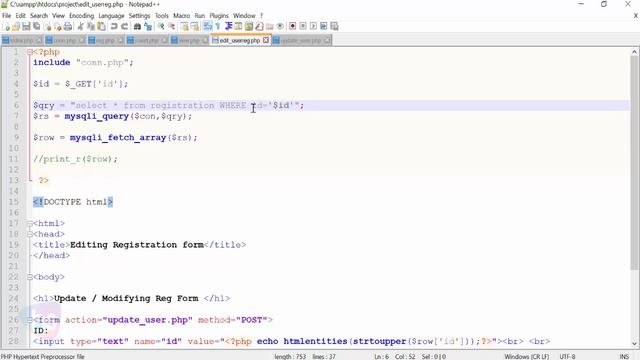Save the current file via the floppy icon
The image size is (640, 360).
click(x=26, y=27)
